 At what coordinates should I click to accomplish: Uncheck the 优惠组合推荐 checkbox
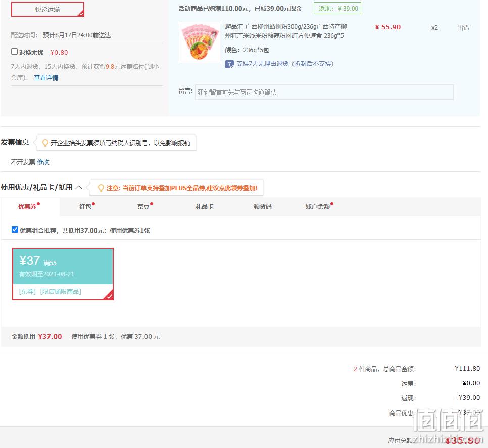pos(15,230)
